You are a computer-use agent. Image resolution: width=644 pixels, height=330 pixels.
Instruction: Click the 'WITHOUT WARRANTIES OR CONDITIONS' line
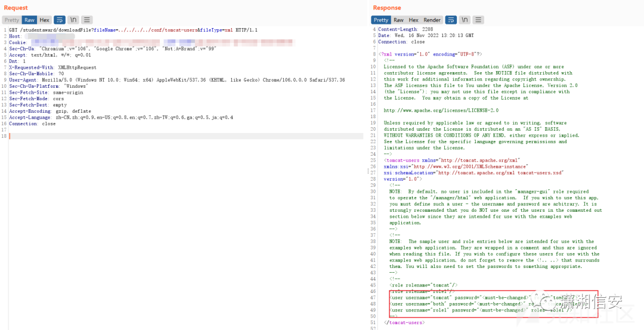[481, 135]
